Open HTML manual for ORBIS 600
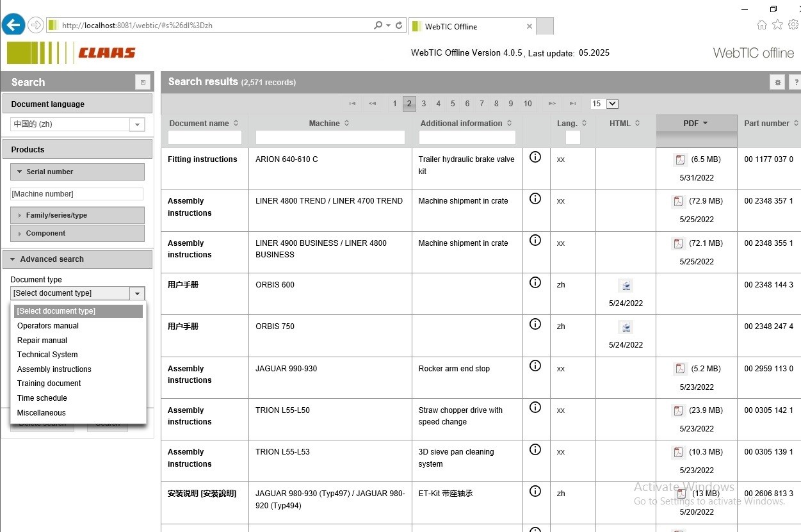The height and width of the screenshot is (532, 801). tap(626, 286)
